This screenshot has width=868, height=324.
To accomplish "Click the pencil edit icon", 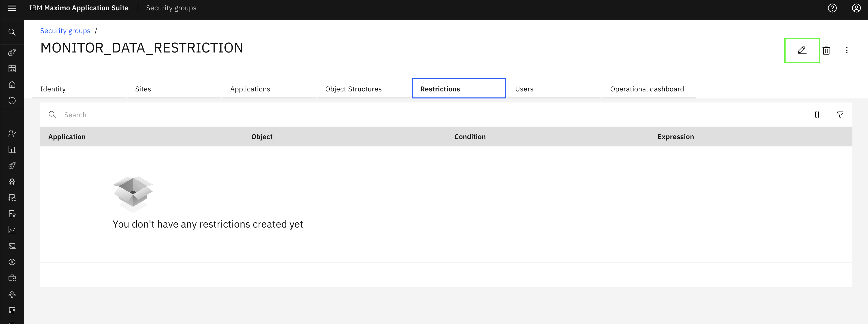I will (x=802, y=50).
